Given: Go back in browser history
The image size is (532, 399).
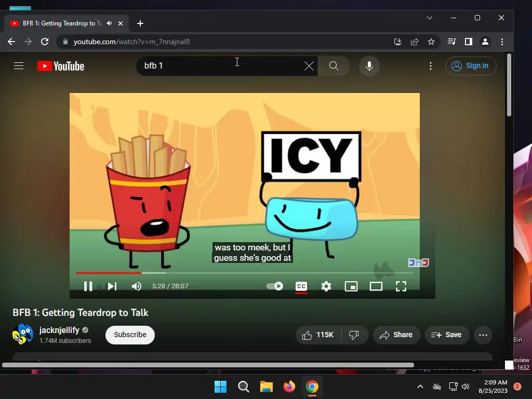Looking at the screenshot, I should (11, 42).
